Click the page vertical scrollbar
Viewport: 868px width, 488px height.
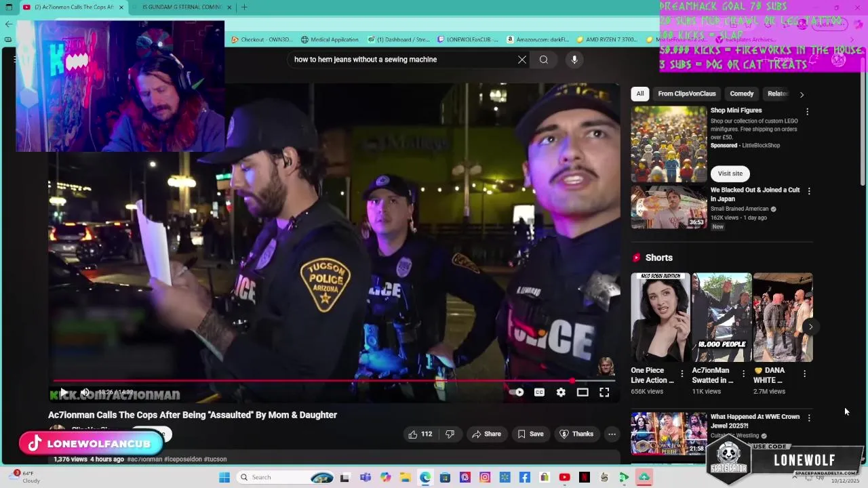click(x=863, y=122)
